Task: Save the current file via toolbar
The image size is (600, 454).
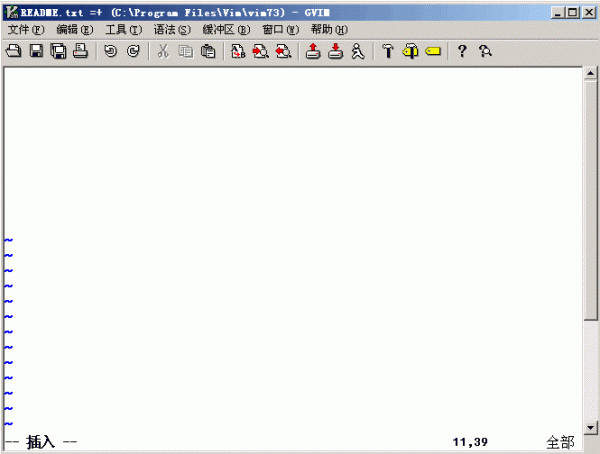Action: click(36, 52)
